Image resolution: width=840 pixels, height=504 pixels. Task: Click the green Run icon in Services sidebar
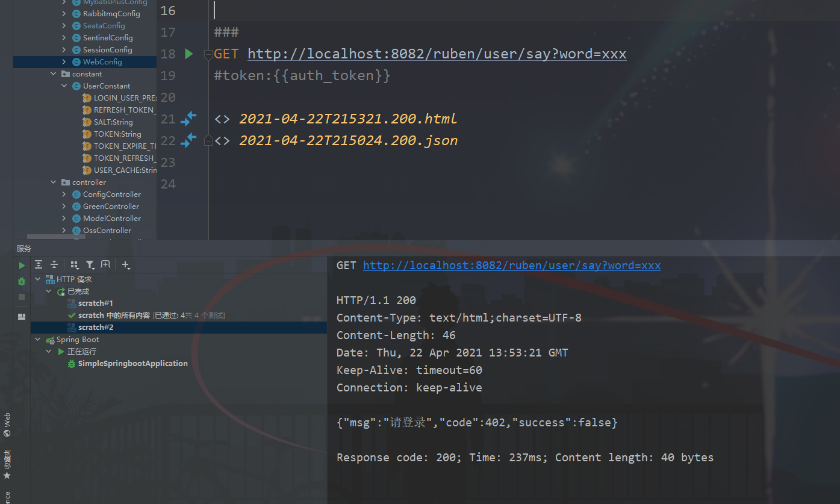pos(22,265)
